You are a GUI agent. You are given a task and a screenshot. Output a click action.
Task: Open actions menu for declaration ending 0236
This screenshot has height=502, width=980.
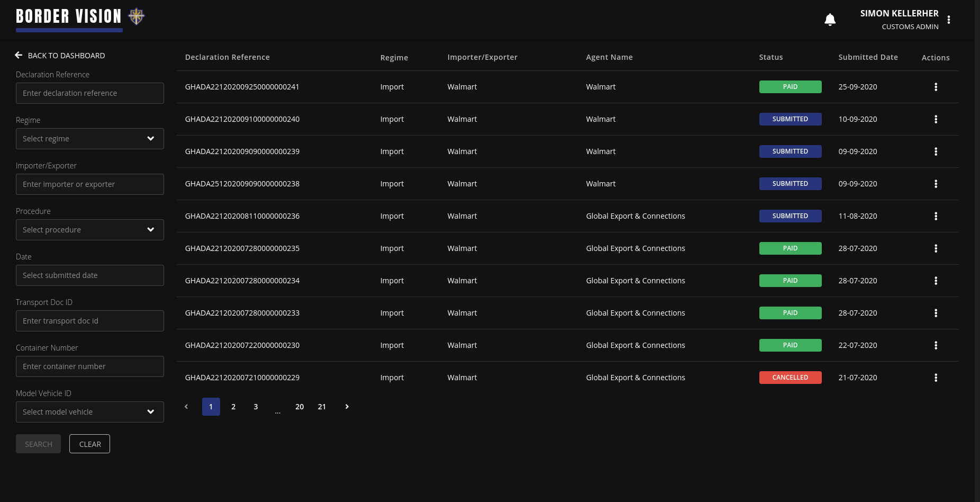936,216
